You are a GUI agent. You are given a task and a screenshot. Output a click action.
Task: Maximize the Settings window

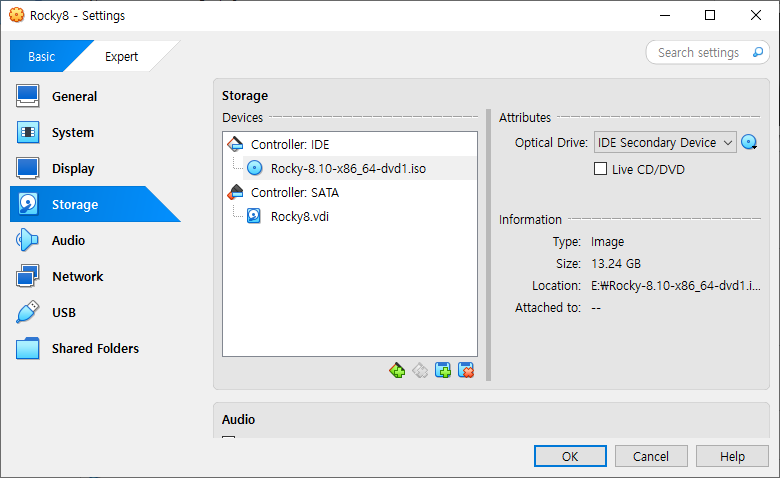[x=710, y=15]
